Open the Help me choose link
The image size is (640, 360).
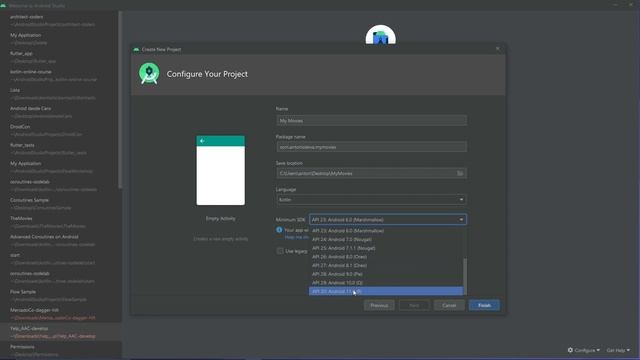(x=297, y=237)
